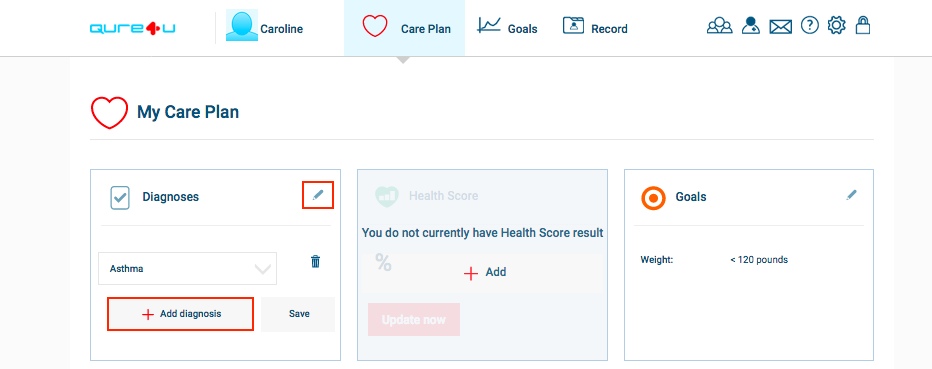Click the Diagnoses checkbox icon
932x369 pixels.
(x=120, y=198)
